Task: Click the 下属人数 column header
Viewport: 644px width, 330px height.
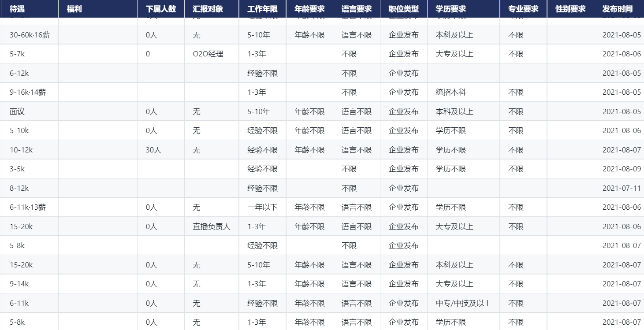Action: click(161, 9)
